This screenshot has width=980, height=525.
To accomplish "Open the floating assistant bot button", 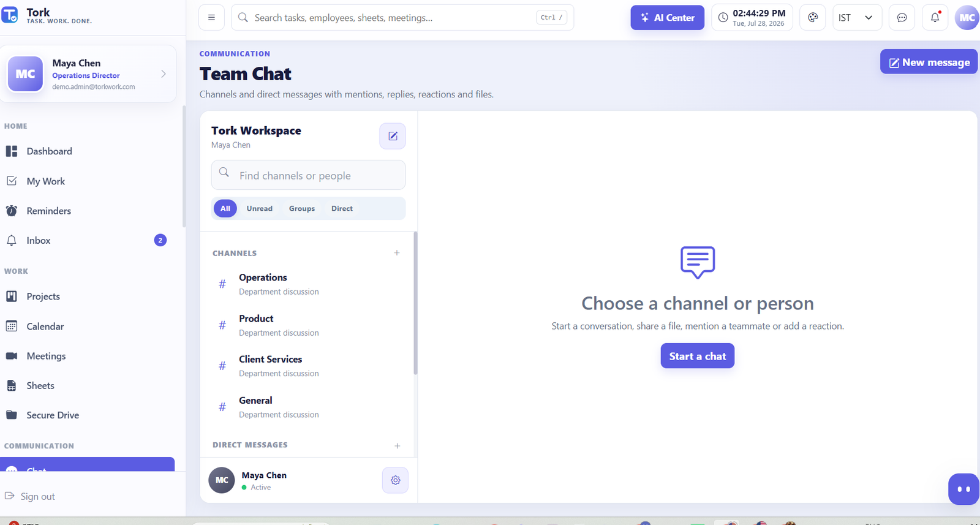I will pyautogui.click(x=963, y=489).
